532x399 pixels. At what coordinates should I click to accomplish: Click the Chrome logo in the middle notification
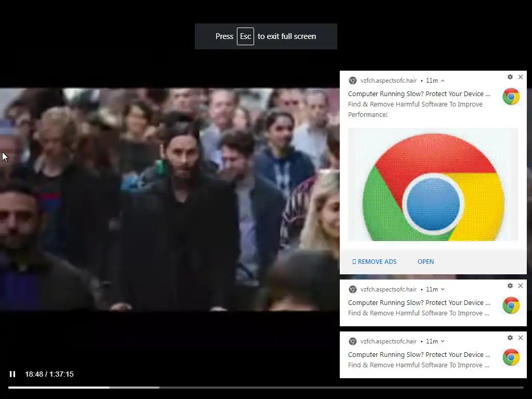pyautogui.click(x=511, y=305)
